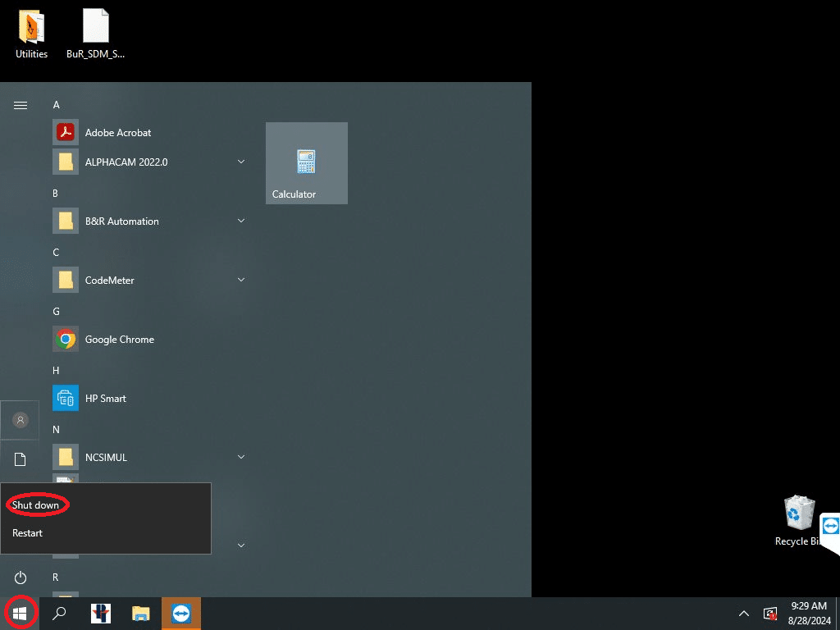Open the Calculator tile
The image size is (840, 630).
306,163
